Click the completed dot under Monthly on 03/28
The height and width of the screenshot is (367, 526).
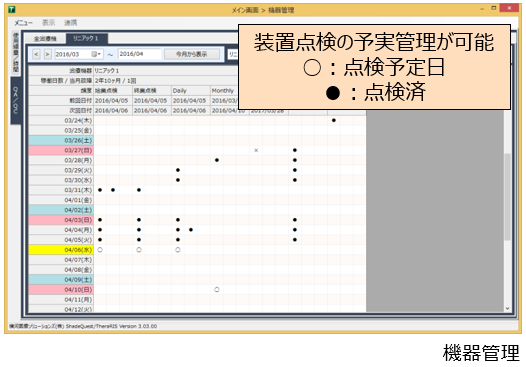pos(217,160)
